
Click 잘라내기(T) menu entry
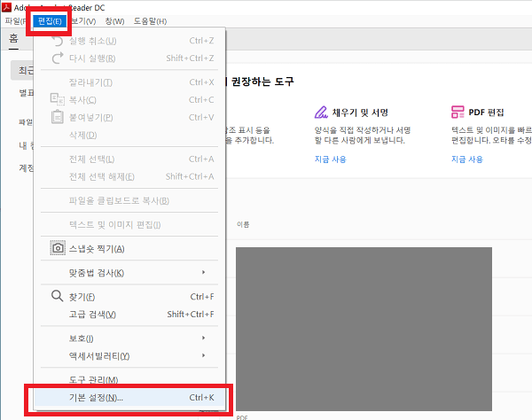click(x=129, y=82)
